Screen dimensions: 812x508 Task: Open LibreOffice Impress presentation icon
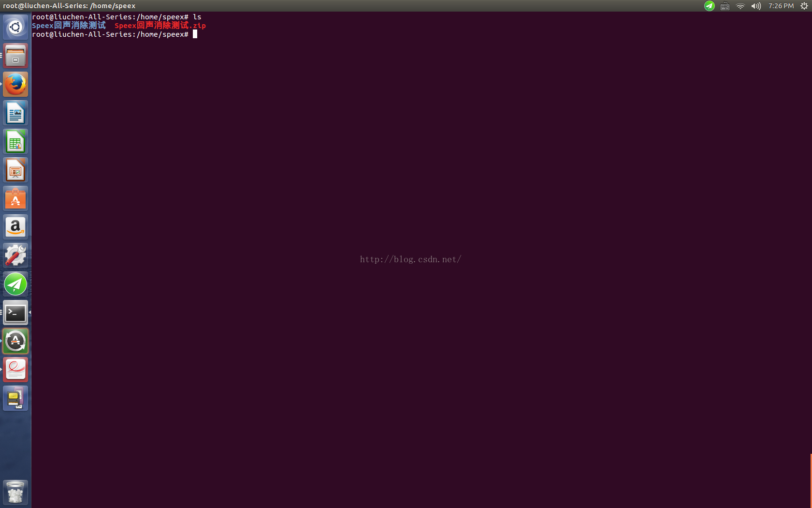tap(15, 170)
